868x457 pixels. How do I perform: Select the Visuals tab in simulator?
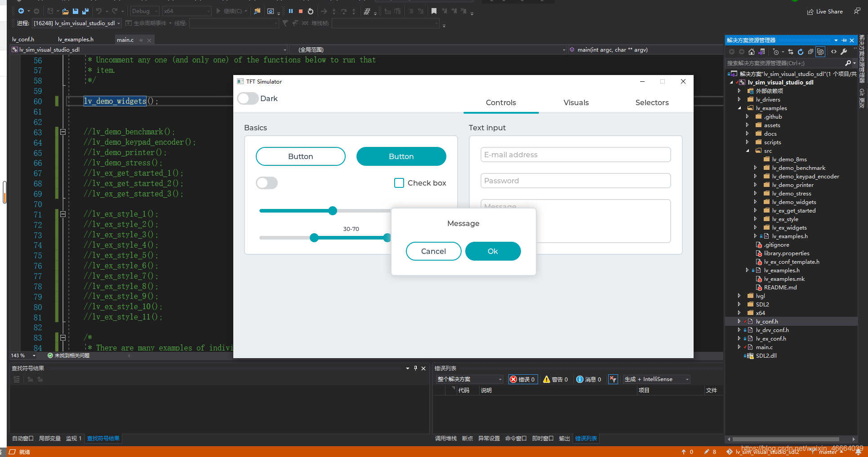[x=576, y=102]
